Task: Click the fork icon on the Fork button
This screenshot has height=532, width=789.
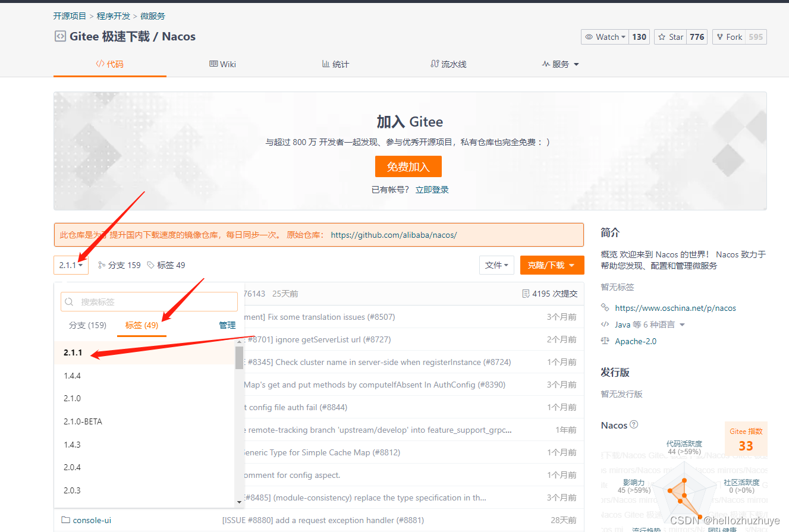Action: [x=719, y=37]
